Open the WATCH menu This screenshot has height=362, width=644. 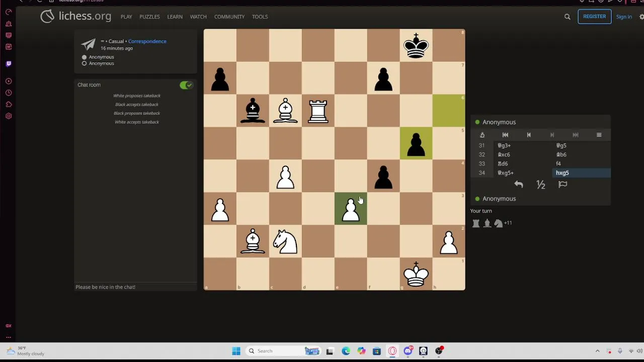coord(198,17)
